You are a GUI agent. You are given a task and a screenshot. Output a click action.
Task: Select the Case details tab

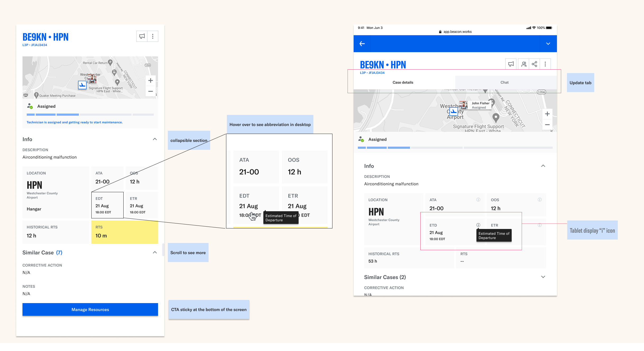403,82
